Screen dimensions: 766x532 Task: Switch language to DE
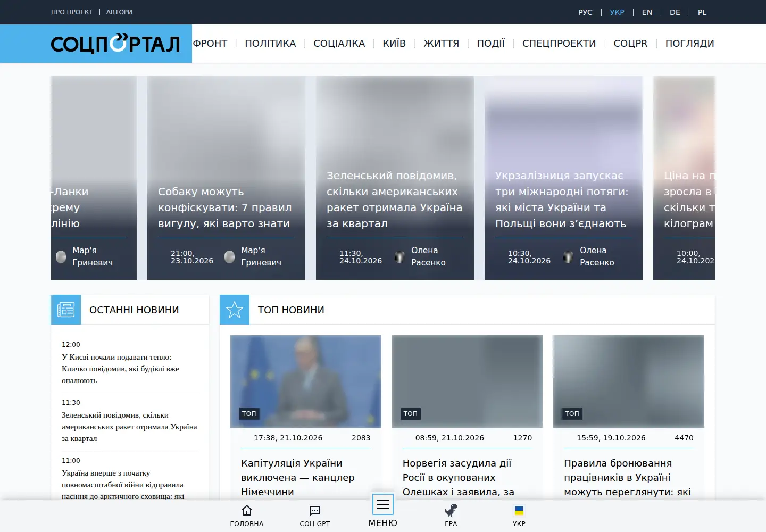(675, 12)
